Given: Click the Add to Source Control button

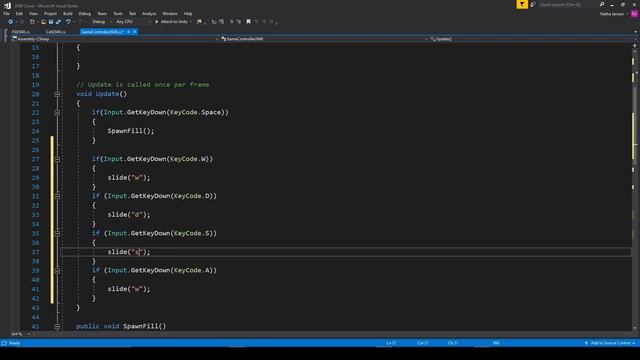Looking at the screenshot, I should [610, 343].
